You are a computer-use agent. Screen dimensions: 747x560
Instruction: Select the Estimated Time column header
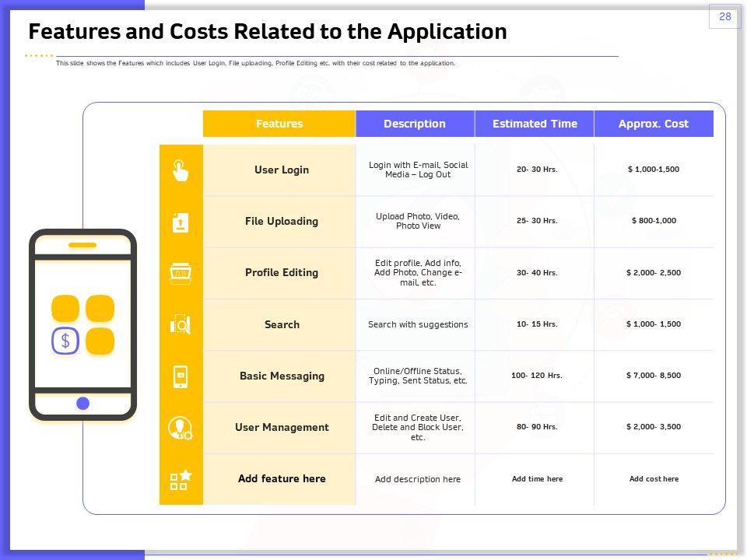[x=535, y=124]
